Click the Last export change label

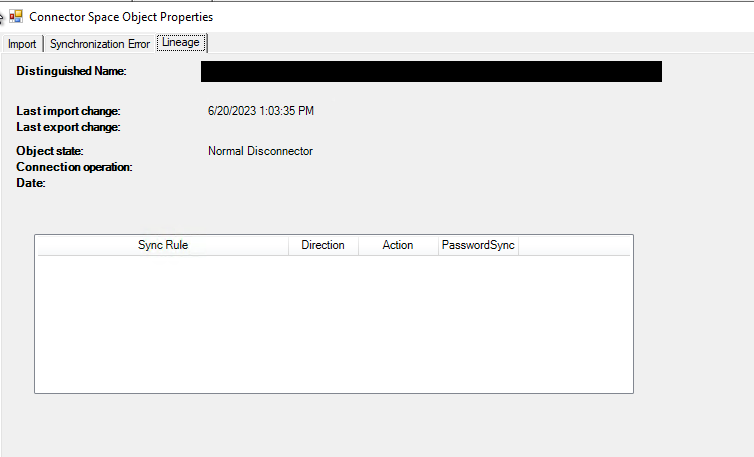coord(68,127)
